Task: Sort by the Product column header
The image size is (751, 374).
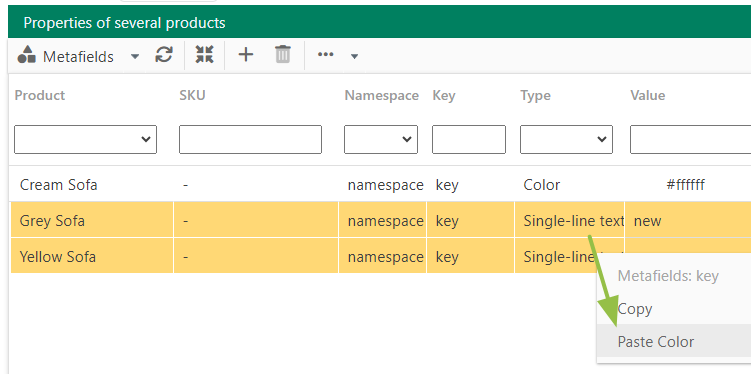Action: (x=40, y=95)
